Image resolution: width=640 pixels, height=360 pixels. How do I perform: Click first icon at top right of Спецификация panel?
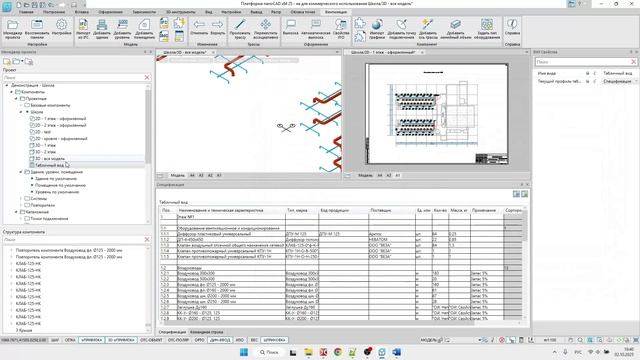click(516, 194)
